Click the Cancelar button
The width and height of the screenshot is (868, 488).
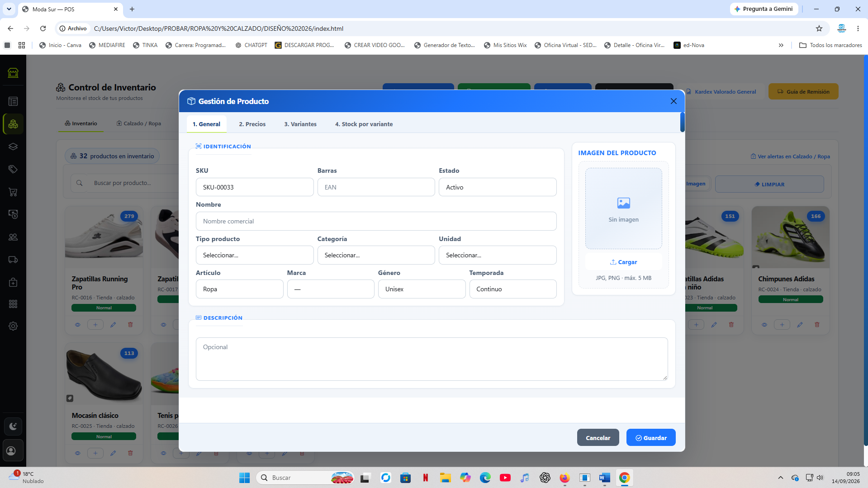598,437
